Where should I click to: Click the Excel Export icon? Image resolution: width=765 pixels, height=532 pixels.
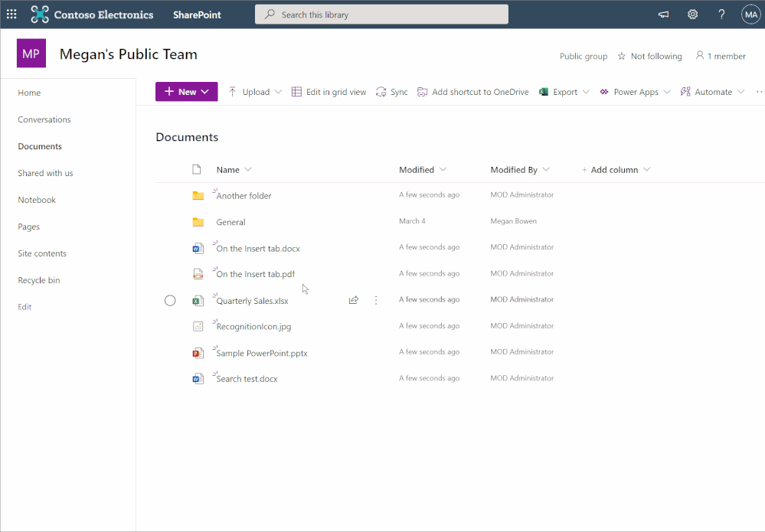(x=544, y=92)
